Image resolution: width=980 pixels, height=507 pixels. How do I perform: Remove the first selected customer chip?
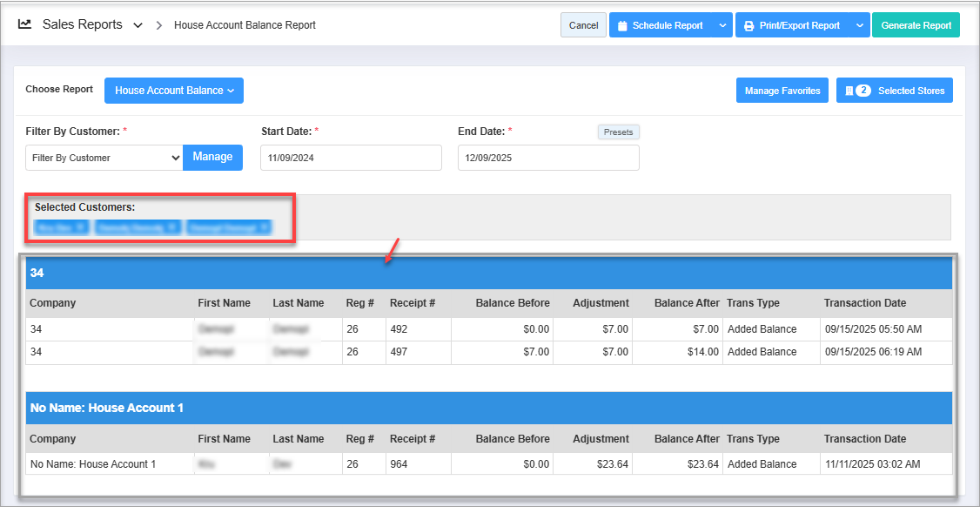click(x=80, y=227)
